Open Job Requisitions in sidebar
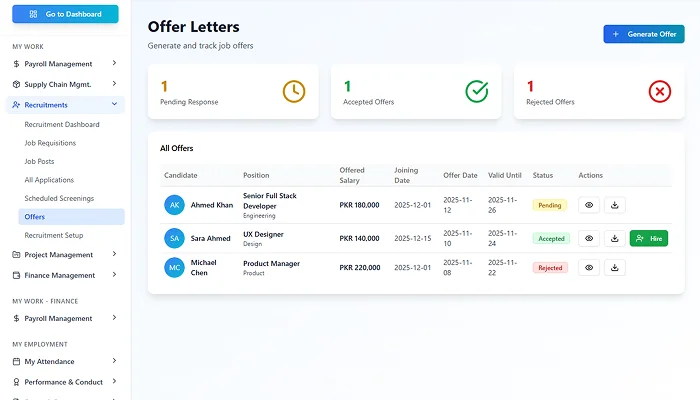The width and height of the screenshot is (700, 400). [x=50, y=143]
